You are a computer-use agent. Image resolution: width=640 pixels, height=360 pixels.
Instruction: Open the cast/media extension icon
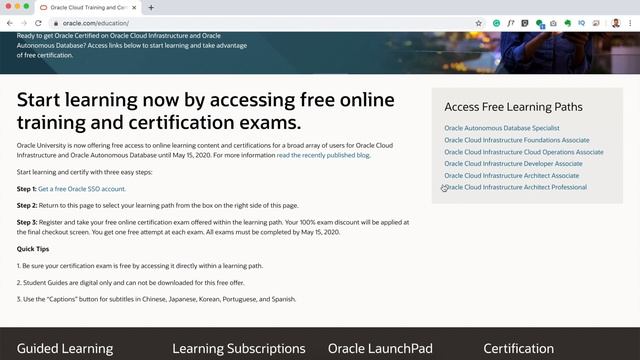(596, 23)
